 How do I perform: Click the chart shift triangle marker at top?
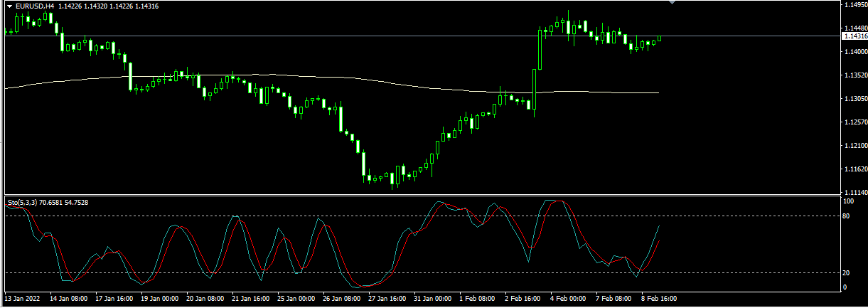(673, 3)
